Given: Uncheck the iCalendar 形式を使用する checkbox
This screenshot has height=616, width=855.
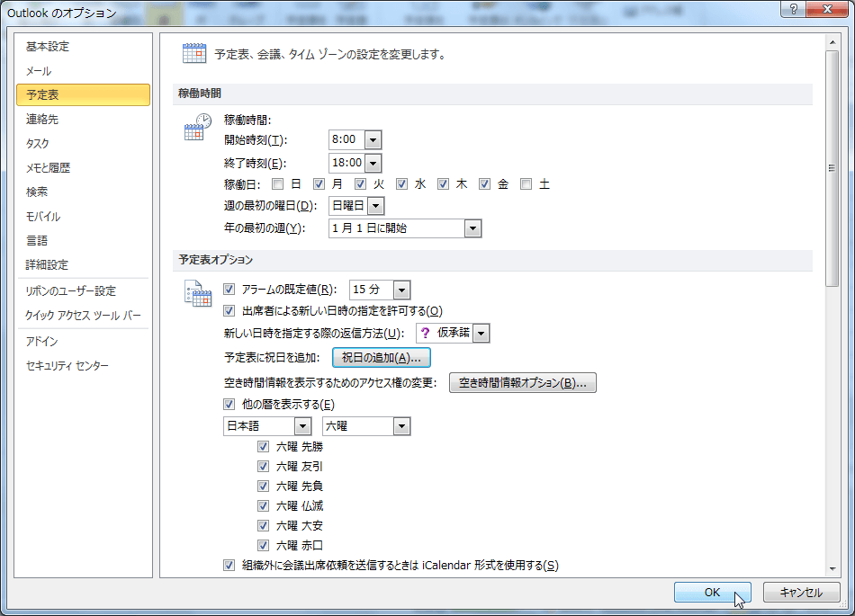Looking at the screenshot, I should point(229,566).
